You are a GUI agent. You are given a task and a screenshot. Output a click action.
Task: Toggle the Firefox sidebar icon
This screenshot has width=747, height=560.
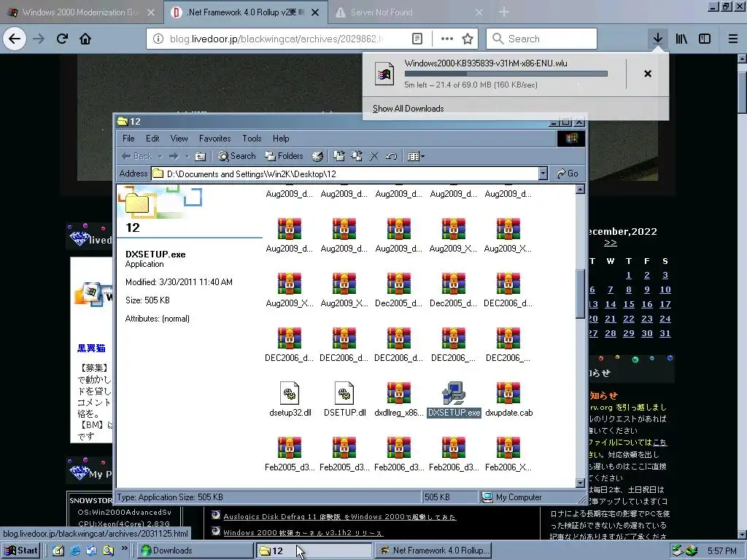[705, 39]
